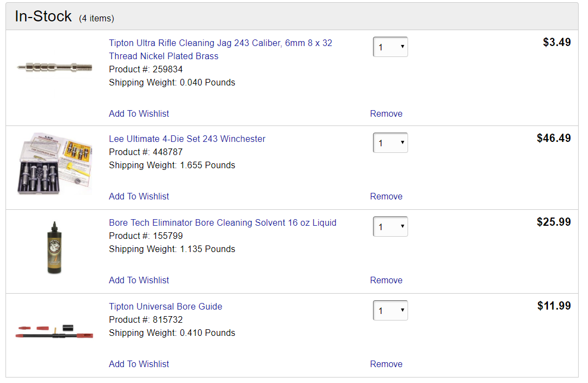Select the $46.49 price text
This screenshot has width=588, height=383.
[x=554, y=138]
